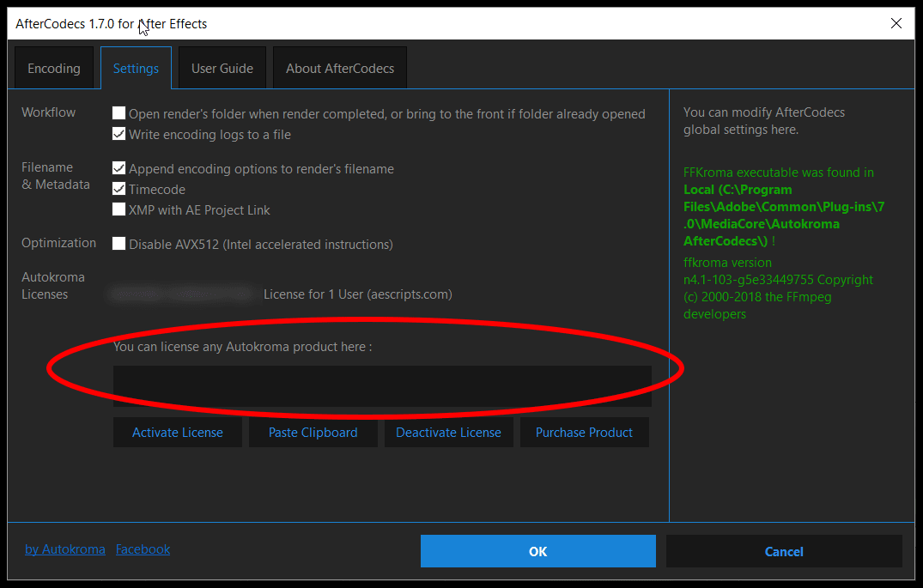Open the Facebook link

point(143,549)
